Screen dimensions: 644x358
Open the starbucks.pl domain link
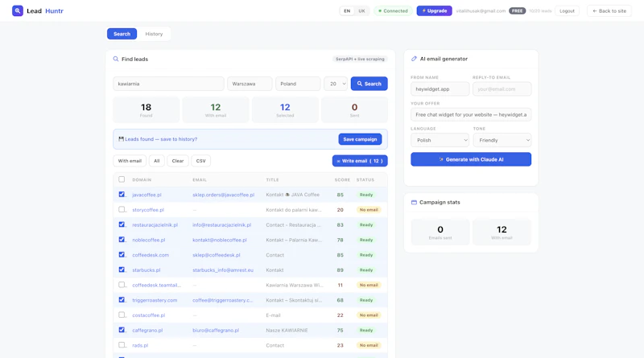point(147,270)
